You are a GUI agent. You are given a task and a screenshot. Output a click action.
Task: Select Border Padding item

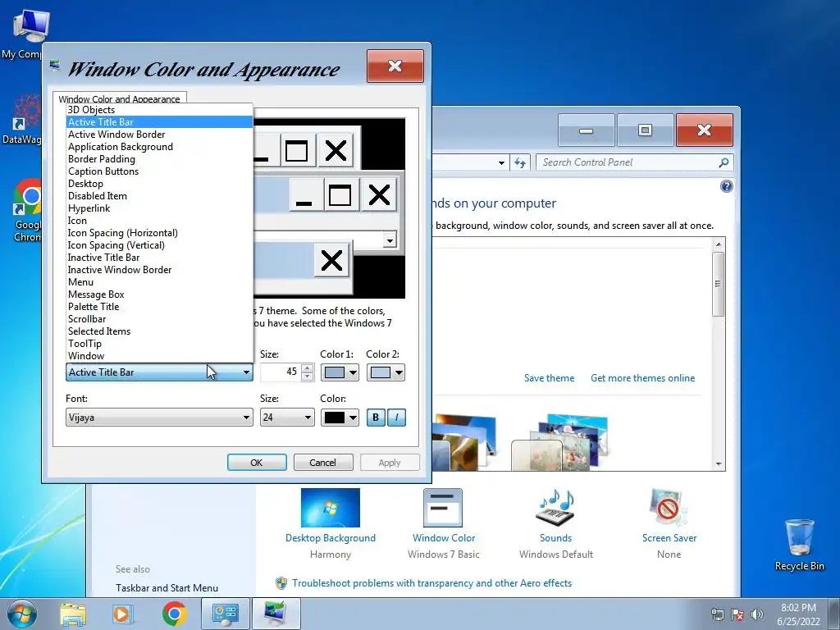tap(159, 159)
